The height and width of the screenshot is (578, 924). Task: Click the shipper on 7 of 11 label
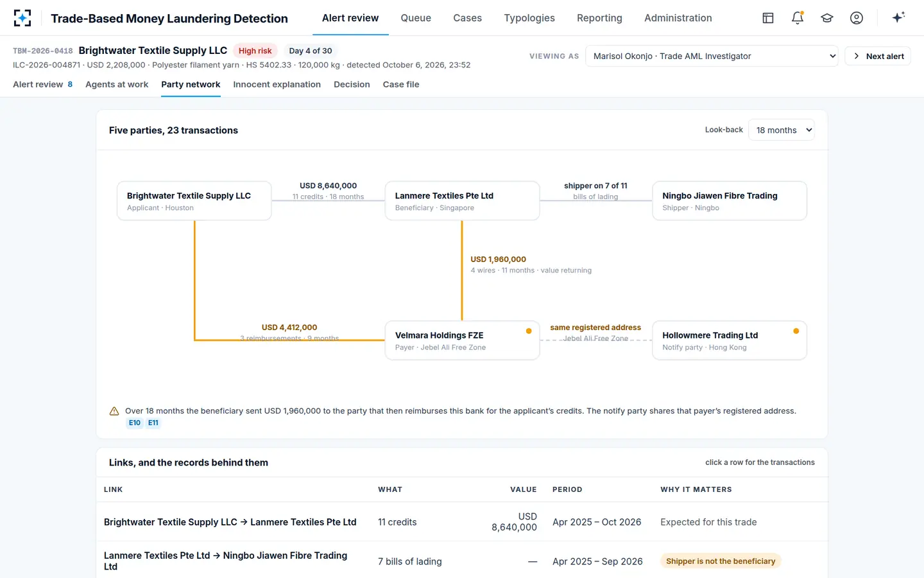click(595, 186)
